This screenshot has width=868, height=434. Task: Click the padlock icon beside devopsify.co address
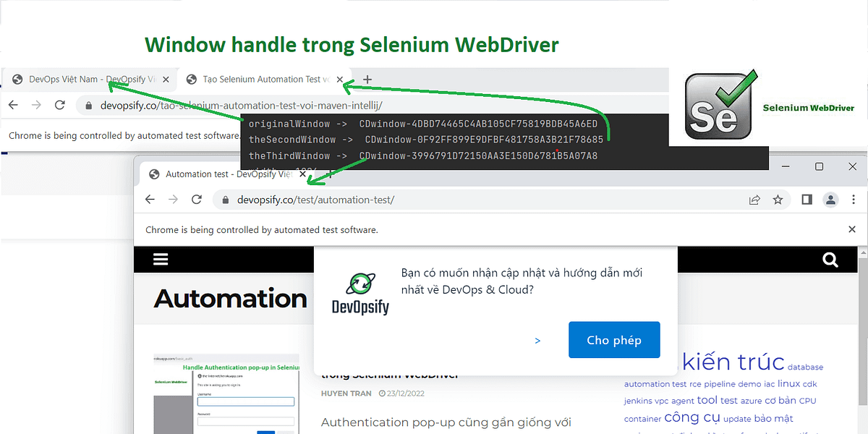225,200
